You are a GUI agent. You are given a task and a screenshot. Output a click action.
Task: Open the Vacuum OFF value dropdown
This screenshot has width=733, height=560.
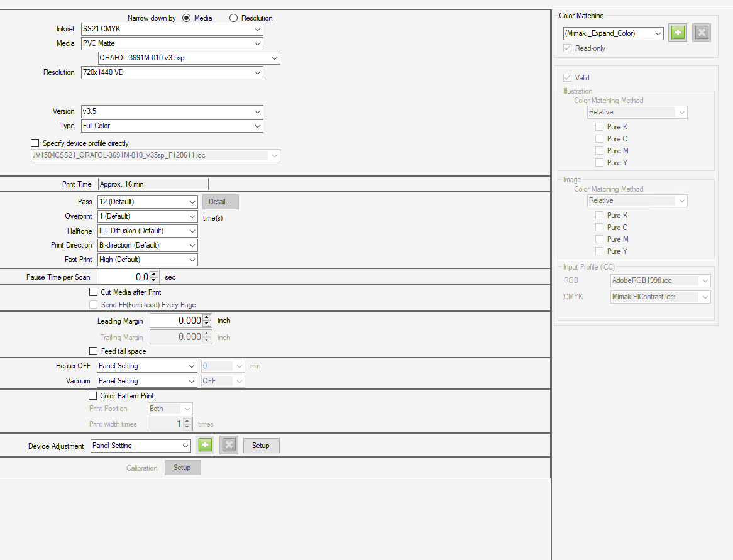223,381
